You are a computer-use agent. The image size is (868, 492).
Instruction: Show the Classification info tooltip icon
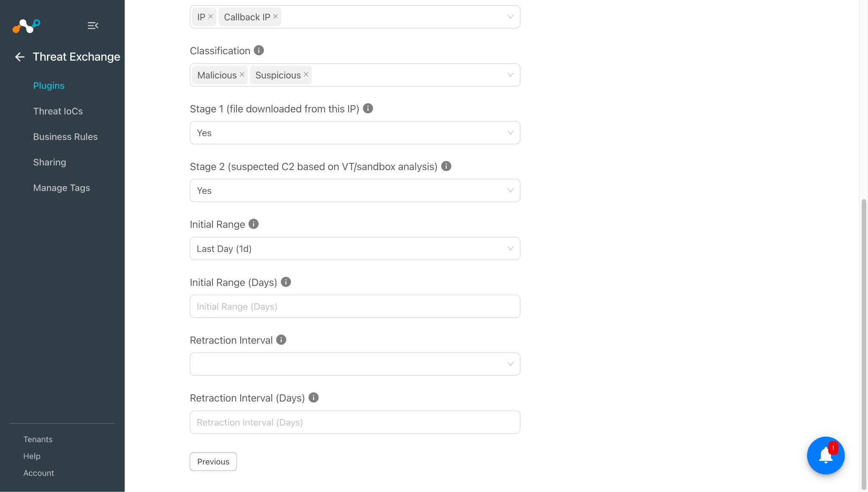[259, 50]
